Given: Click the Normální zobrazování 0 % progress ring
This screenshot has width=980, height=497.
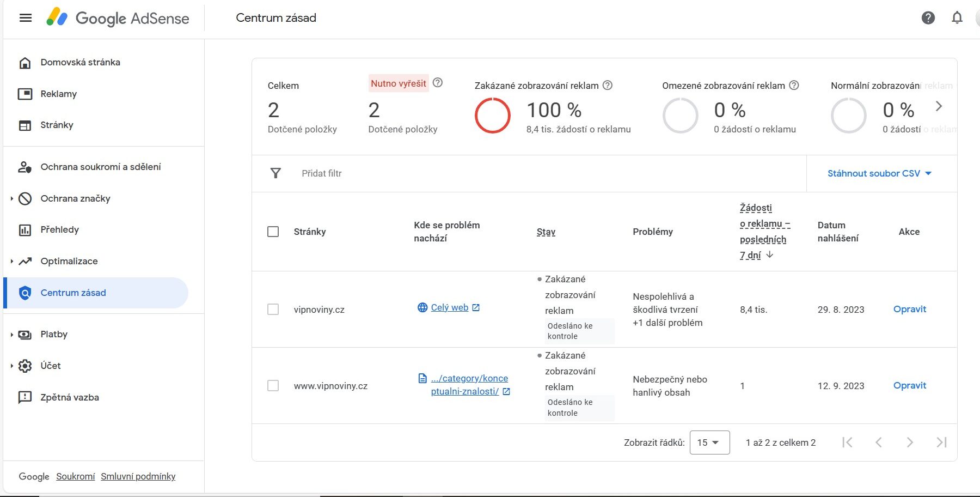Looking at the screenshot, I should click(x=849, y=116).
